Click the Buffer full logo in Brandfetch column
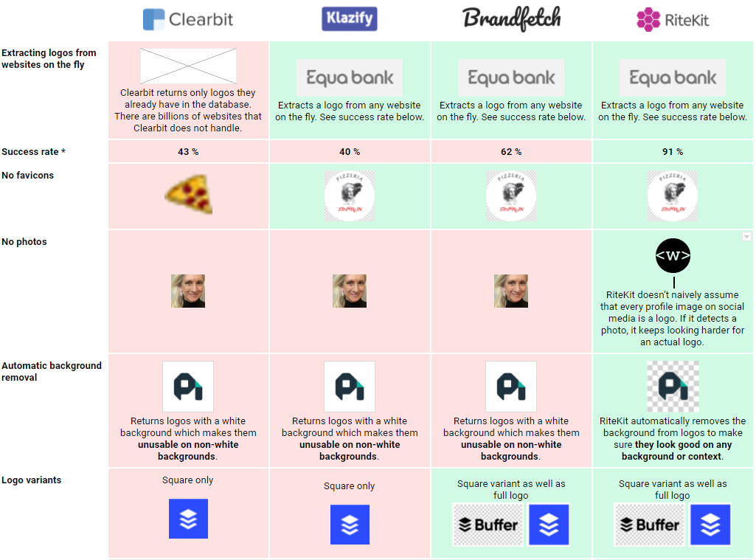756x560 pixels. [488, 525]
